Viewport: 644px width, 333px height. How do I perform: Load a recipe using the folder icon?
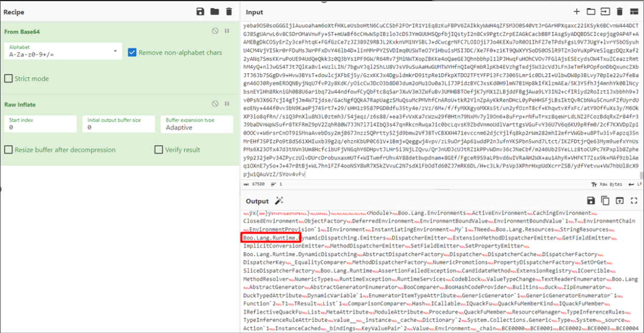215,12
